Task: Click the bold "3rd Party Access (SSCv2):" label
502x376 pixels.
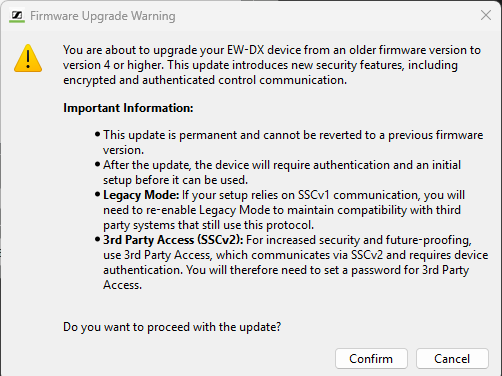Action: [x=173, y=240]
